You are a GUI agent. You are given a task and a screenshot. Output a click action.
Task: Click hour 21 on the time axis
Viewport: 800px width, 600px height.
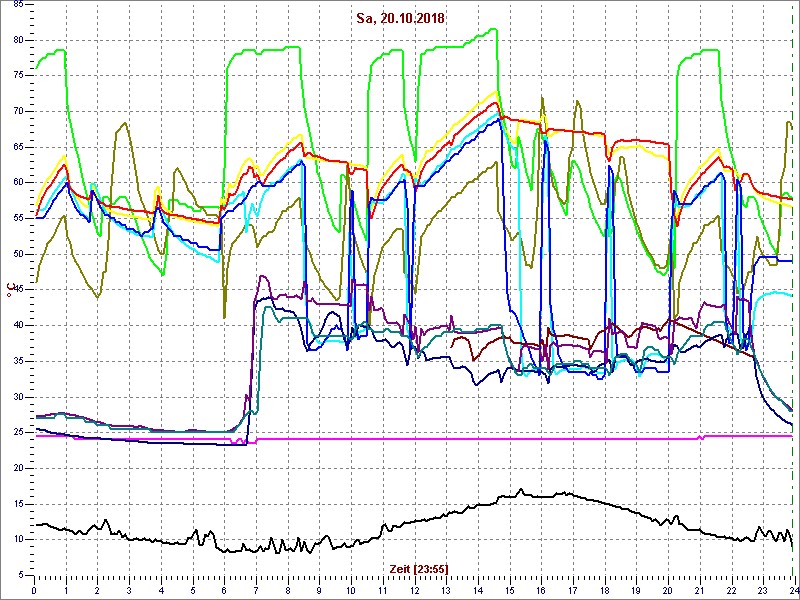point(699,591)
